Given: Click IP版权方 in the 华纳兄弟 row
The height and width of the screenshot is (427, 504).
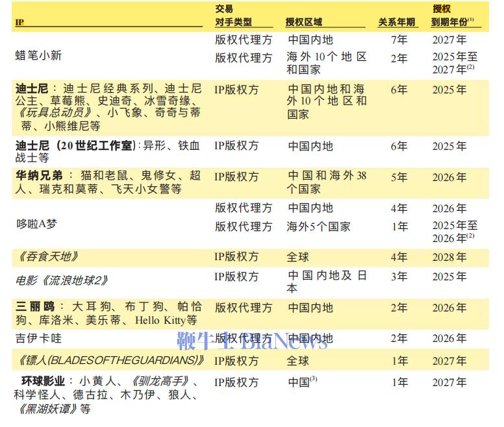Looking at the screenshot, I should 236,177.
